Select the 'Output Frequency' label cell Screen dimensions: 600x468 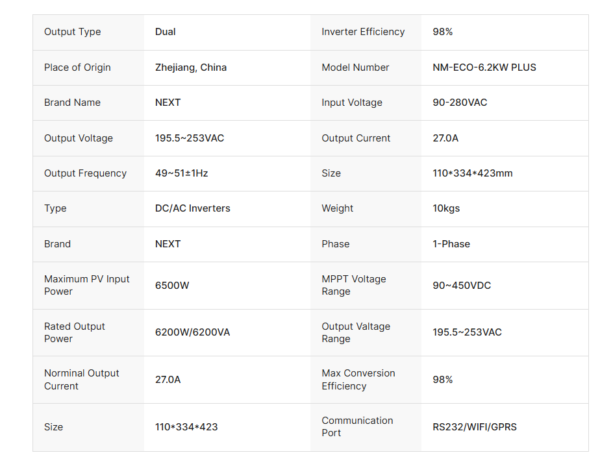[85, 173]
